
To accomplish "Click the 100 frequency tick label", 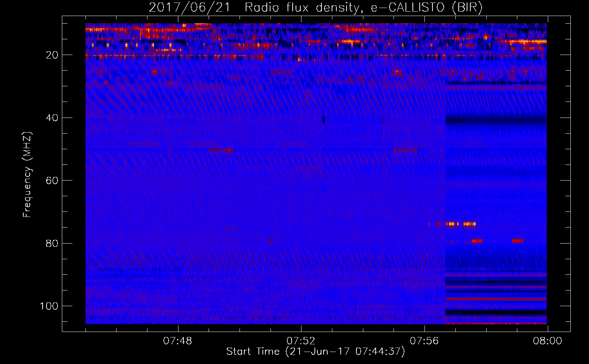I will (50, 306).
